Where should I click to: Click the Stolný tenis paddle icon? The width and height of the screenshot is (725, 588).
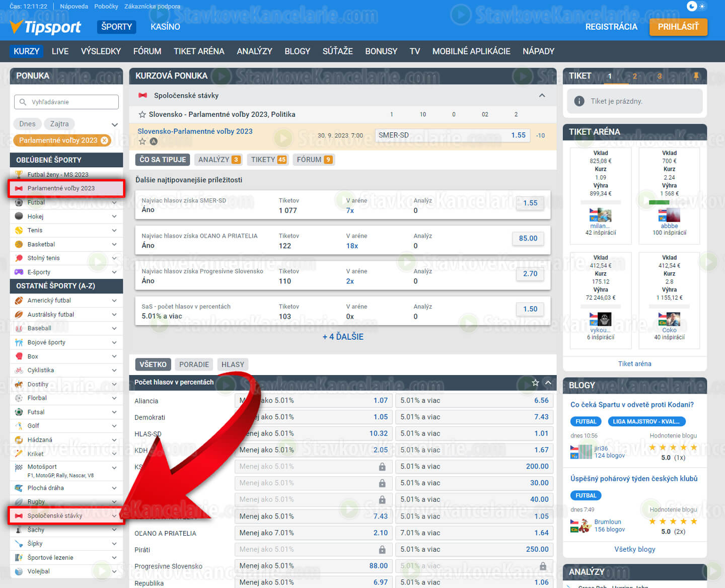19,258
